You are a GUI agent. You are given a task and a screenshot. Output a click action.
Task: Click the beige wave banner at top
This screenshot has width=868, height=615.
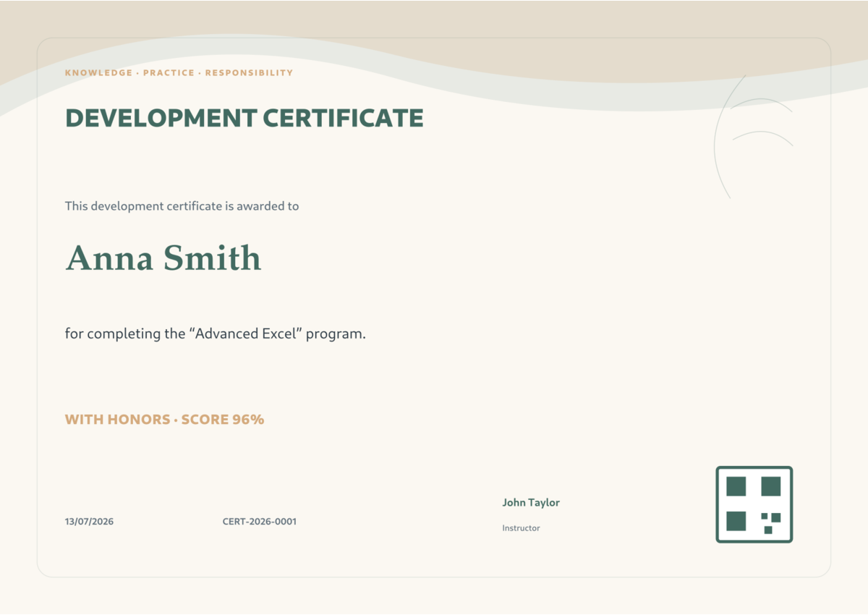click(434, 29)
